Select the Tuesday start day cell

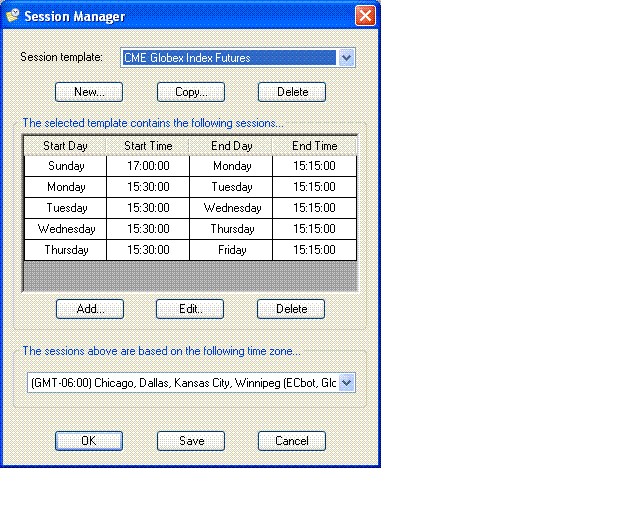pos(65,208)
